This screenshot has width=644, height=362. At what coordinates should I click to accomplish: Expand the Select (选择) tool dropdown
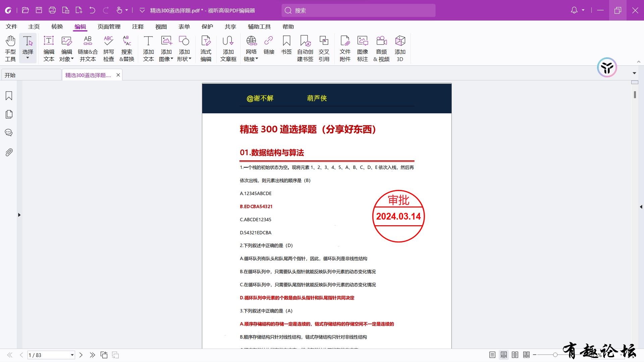[28, 58]
